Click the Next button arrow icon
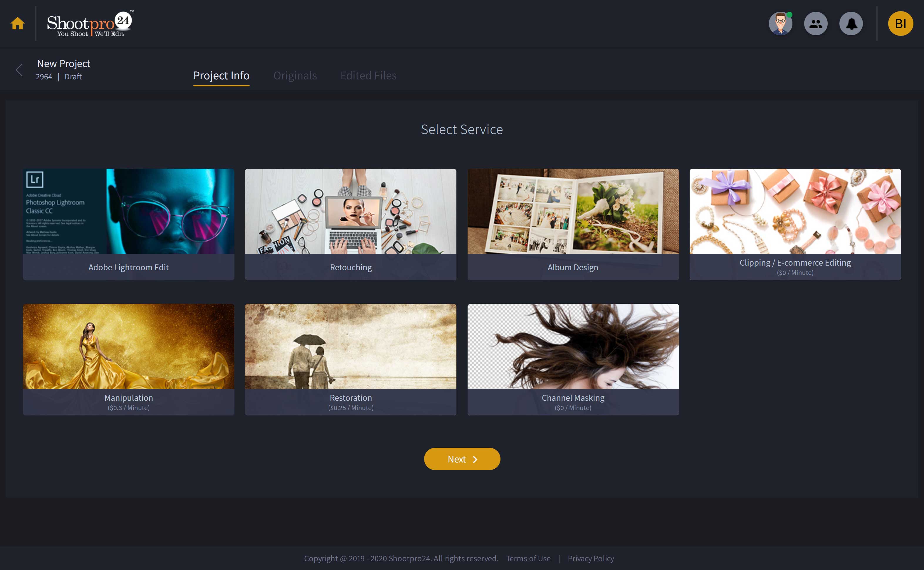Viewport: 924px width, 570px height. pos(476,459)
